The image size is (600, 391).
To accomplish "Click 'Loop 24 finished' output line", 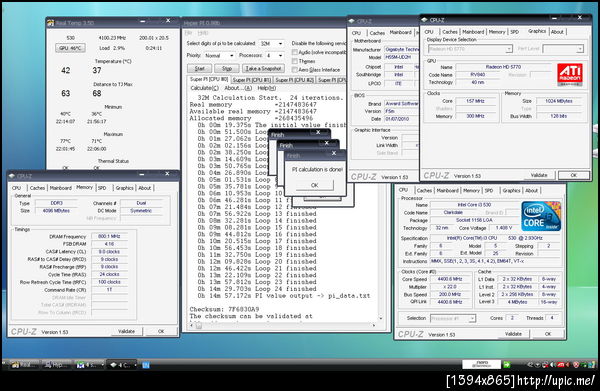I will (x=257, y=289).
